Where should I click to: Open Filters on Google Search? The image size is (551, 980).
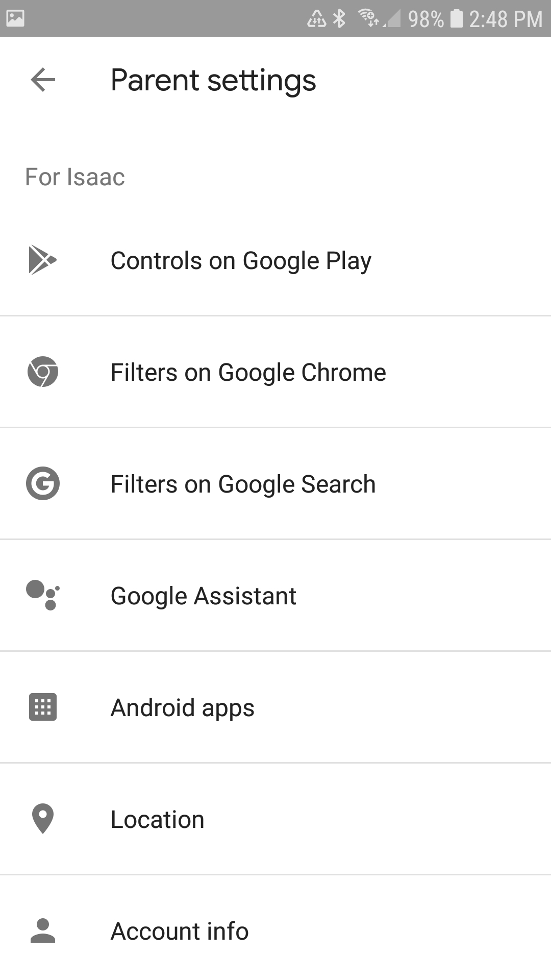(x=243, y=484)
